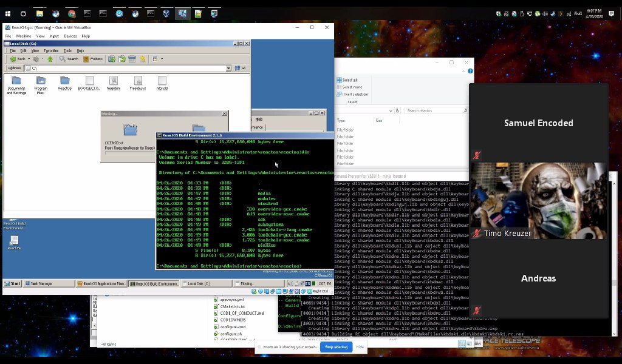Toggle the Folders pane button
Image resolution: width=622 pixels, height=364 pixels.
pyautogui.click(x=93, y=59)
